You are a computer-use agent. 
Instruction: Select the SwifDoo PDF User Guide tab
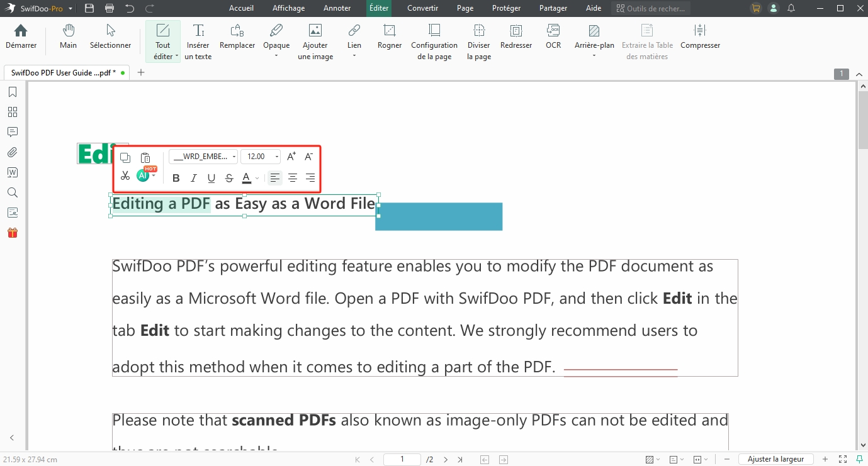(66, 72)
